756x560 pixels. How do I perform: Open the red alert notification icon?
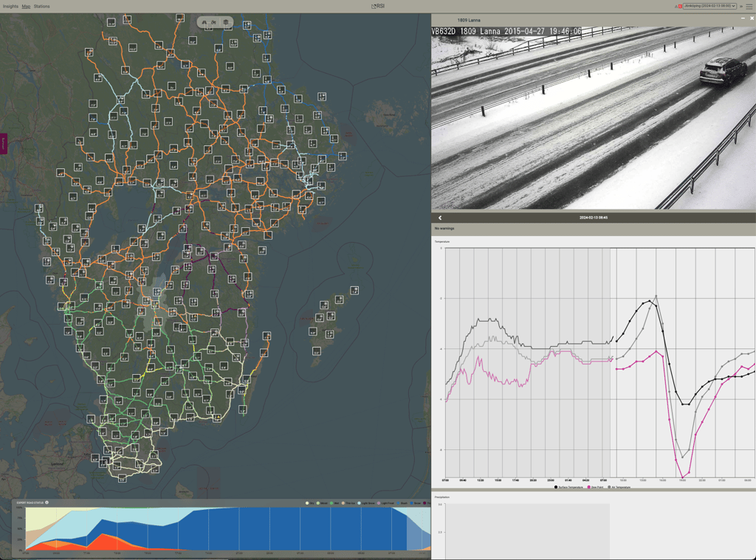678,6
